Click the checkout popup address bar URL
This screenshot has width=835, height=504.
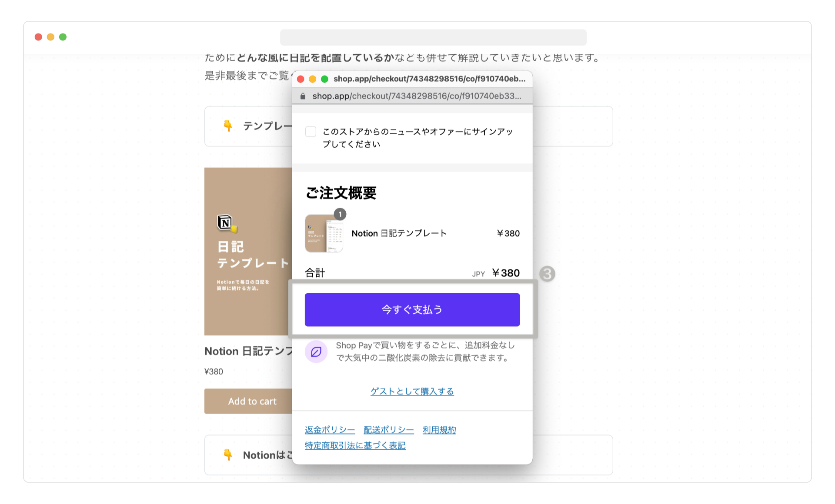(417, 96)
